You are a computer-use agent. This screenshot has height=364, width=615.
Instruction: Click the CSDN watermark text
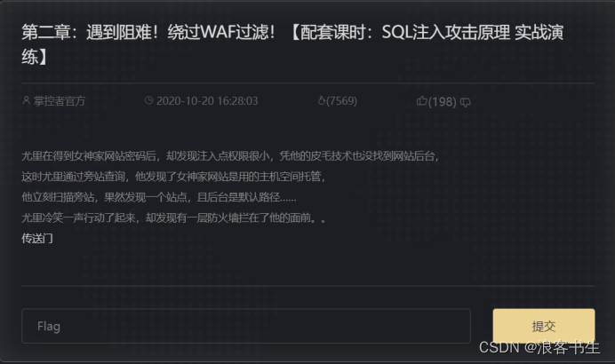click(499, 347)
